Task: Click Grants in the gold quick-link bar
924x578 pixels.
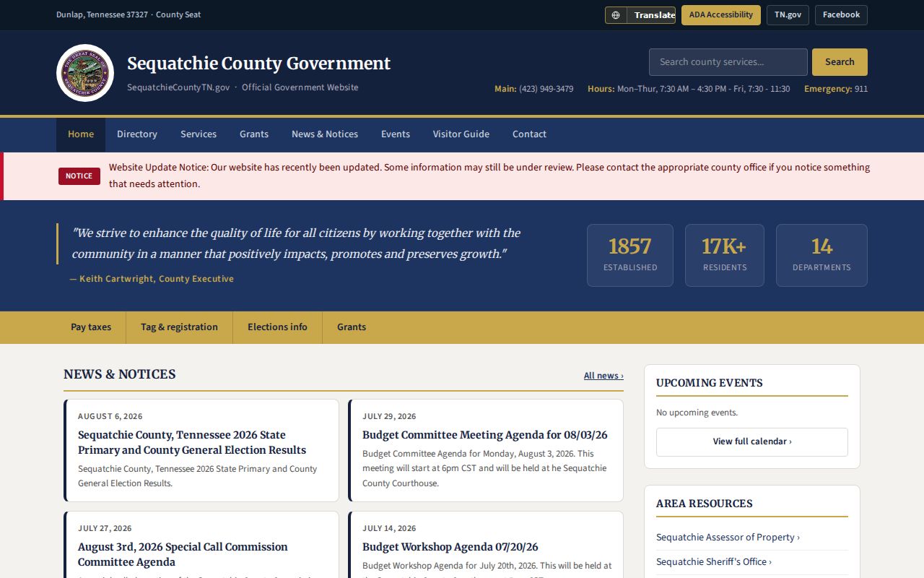Action: tap(352, 327)
